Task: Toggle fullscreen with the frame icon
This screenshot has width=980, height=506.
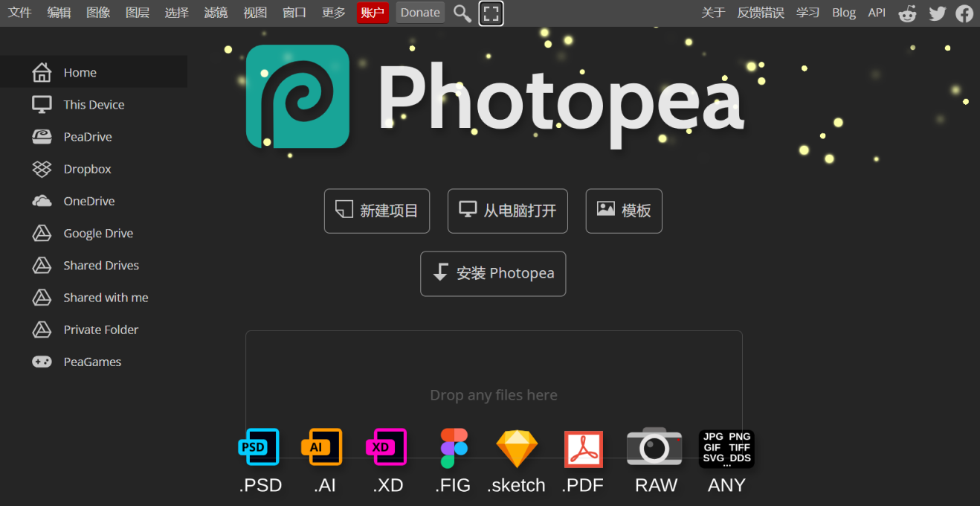Action: [x=491, y=13]
